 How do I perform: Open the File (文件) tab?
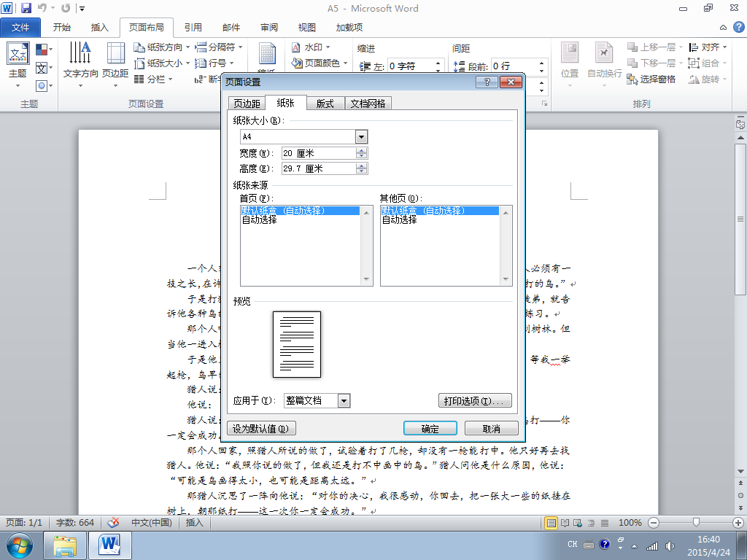point(20,28)
